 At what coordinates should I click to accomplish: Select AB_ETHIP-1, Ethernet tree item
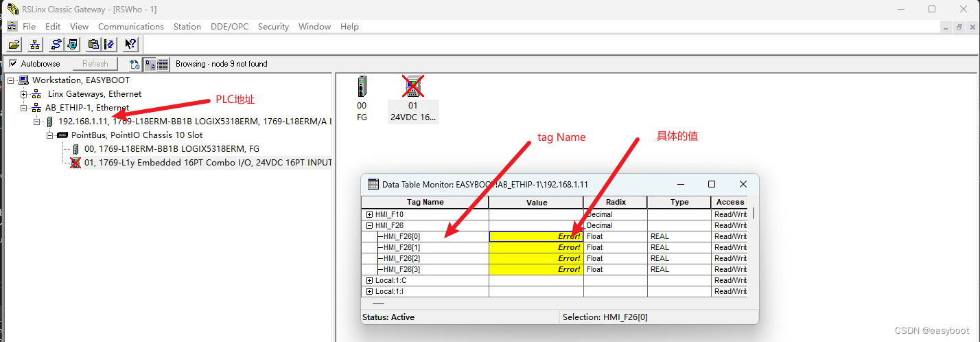(x=87, y=108)
